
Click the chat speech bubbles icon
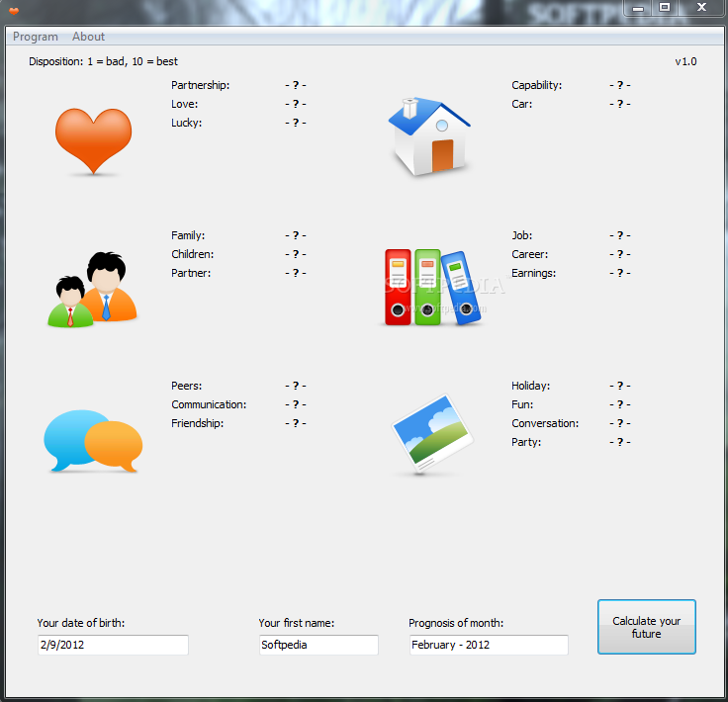[93, 441]
